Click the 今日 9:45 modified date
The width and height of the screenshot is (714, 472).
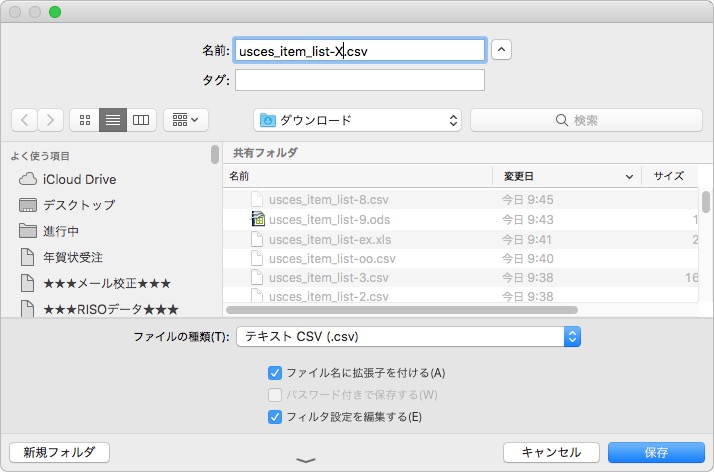click(527, 200)
